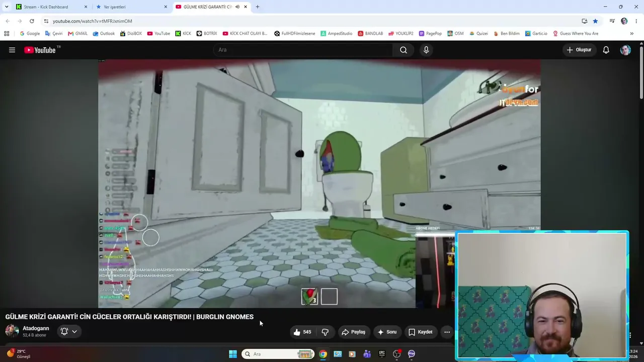This screenshot has width=644, height=362.
Task: Mute the tab via speaker icon
Action: [237, 7]
